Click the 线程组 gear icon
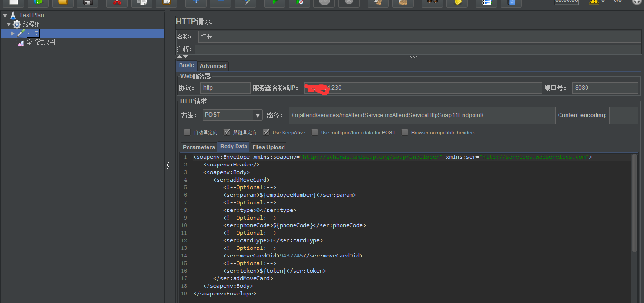 coord(17,24)
